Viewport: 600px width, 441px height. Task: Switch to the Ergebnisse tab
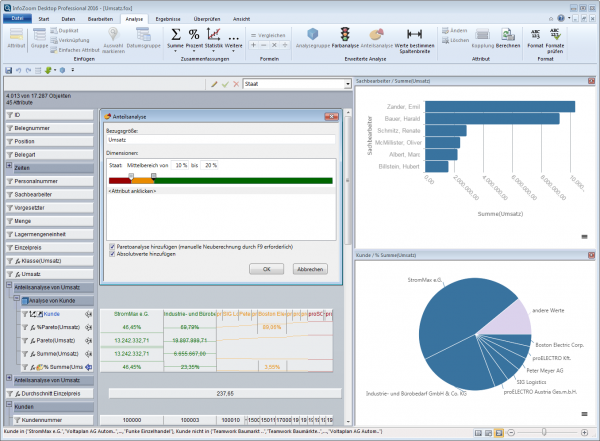pyautogui.click(x=168, y=19)
